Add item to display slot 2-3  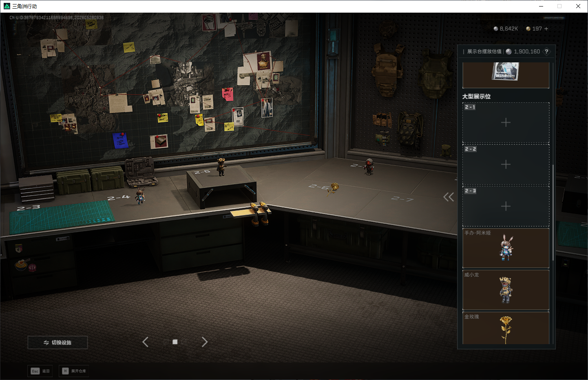click(506, 206)
